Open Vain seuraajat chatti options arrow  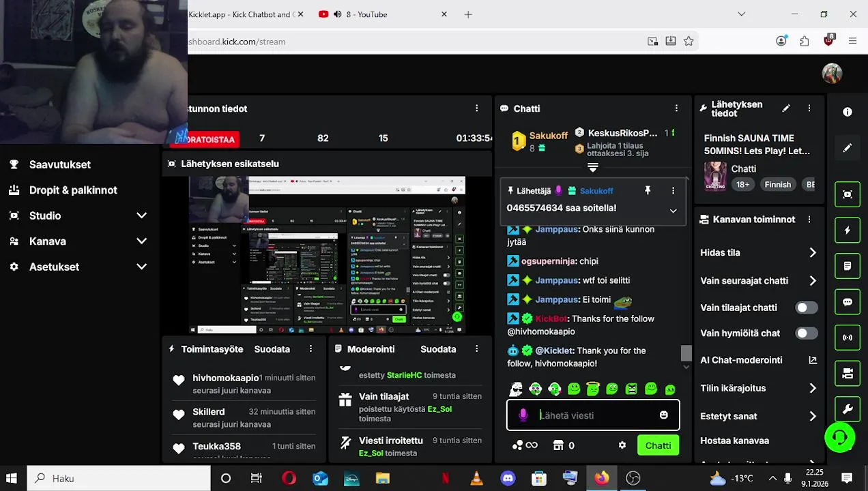pyautogui.click(x=813, y=280)
